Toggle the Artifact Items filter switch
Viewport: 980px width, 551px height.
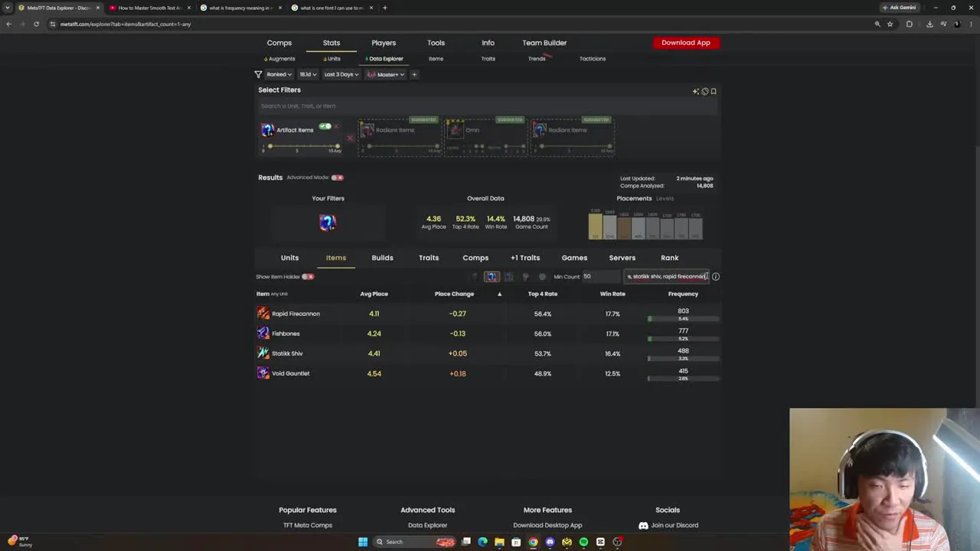(325, 126)
